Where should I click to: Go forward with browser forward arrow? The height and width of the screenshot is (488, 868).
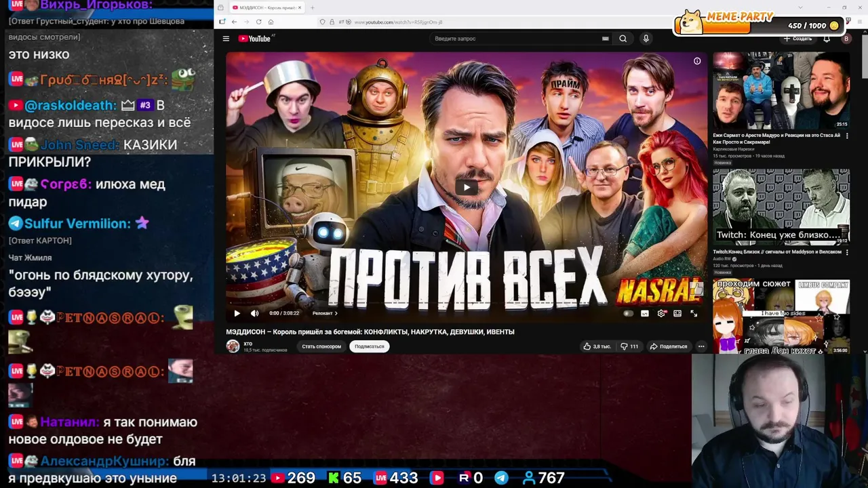246,22
